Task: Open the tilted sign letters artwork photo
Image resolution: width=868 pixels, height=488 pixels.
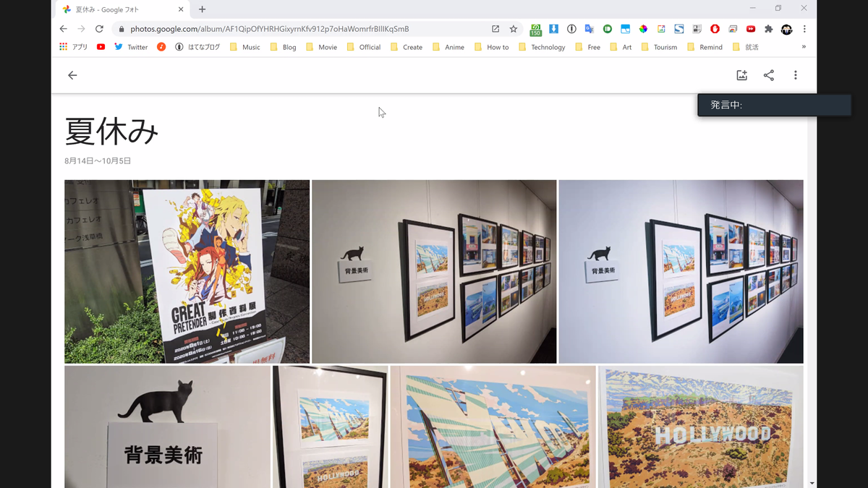Action: pyautogui.click(x=493, y=427)
